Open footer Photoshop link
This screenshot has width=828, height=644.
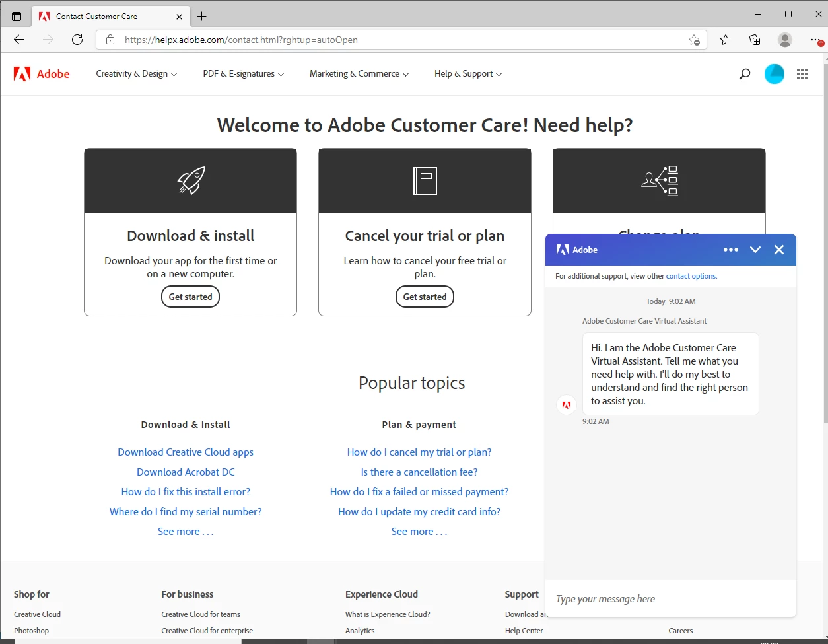[x=31, y=631]
